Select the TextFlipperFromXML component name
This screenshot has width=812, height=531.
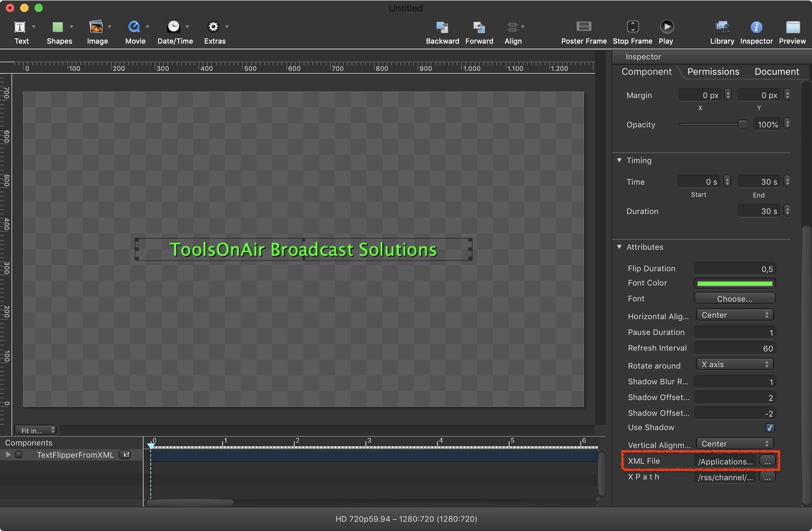[x=75, y=454]
